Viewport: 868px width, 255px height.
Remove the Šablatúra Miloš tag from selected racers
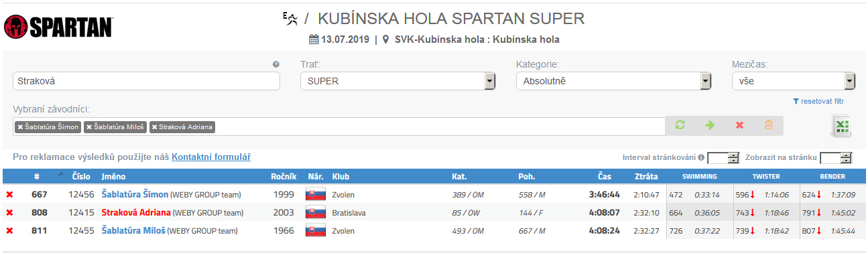[x=90, y=126]
